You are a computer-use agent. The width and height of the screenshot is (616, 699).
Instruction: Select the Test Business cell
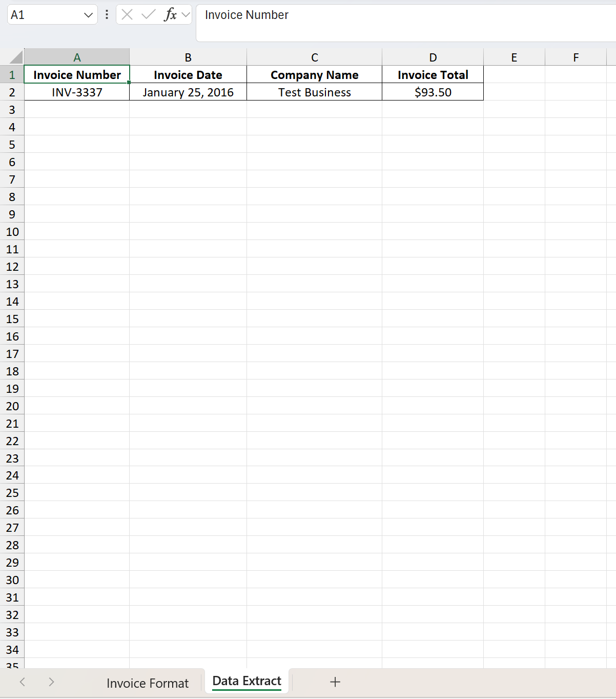314,92
